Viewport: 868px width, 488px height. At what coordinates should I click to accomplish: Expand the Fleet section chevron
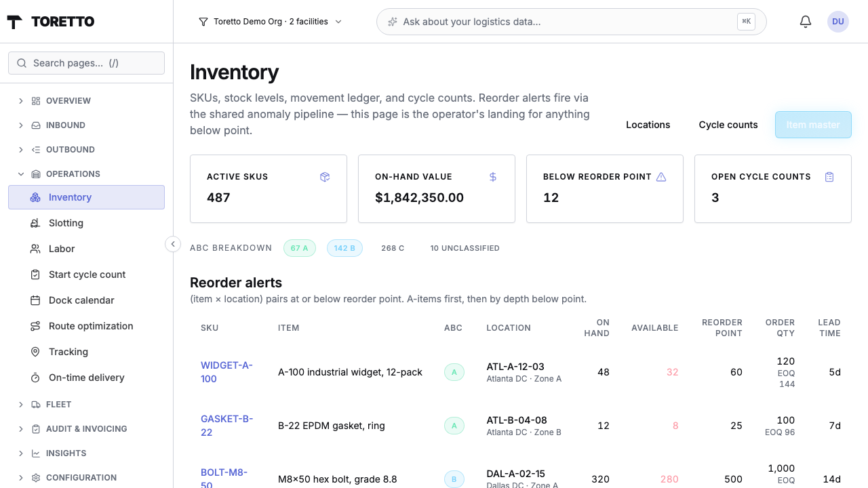tap(21, 405)
